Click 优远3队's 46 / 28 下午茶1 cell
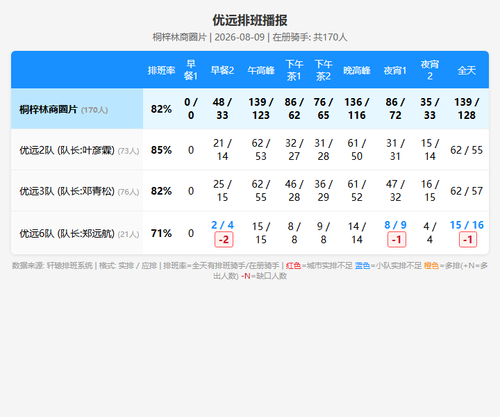 tap(294, 191)
